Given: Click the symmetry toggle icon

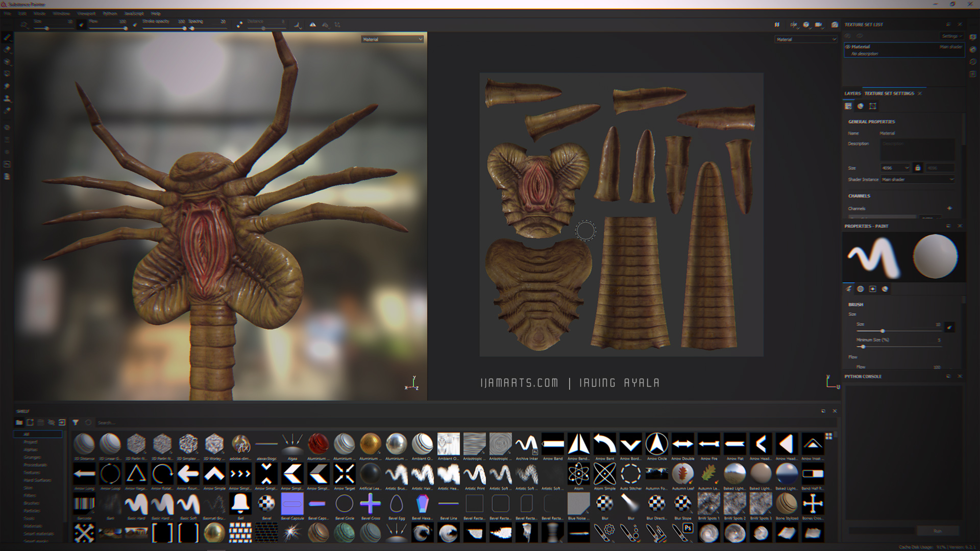Looking at the screenshot, I should point(312,24).
